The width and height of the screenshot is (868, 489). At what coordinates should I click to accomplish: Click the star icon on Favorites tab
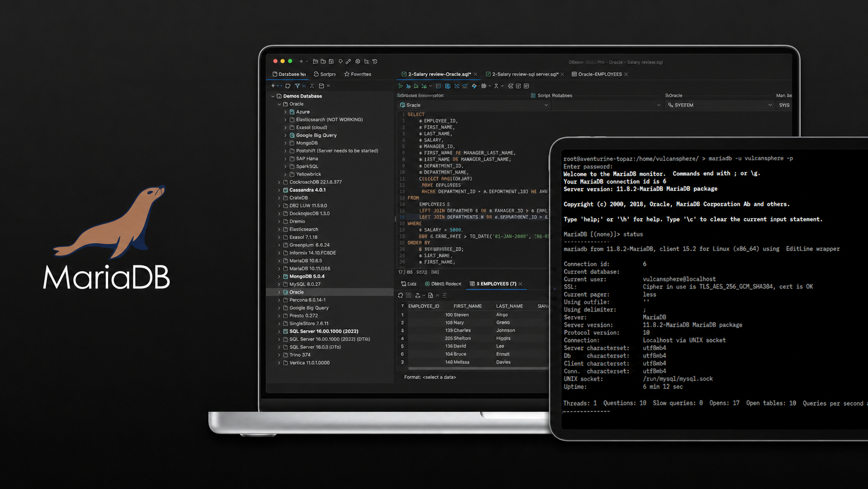pyautogui.click(x=347, y=74)
